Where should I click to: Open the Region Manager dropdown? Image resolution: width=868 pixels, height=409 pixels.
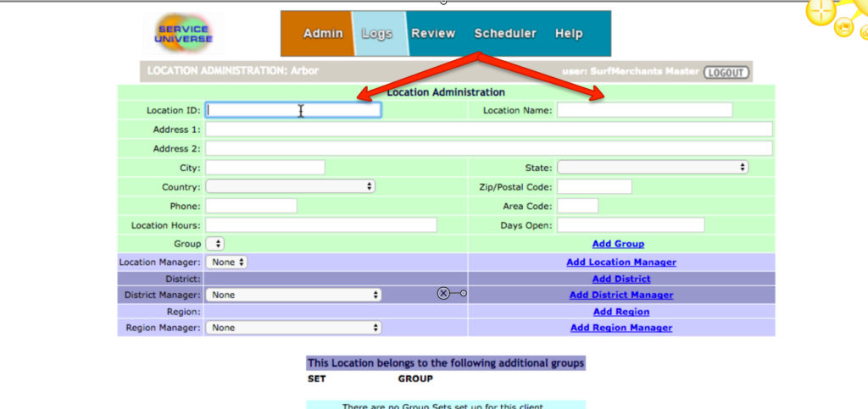(x=293, y=327)
